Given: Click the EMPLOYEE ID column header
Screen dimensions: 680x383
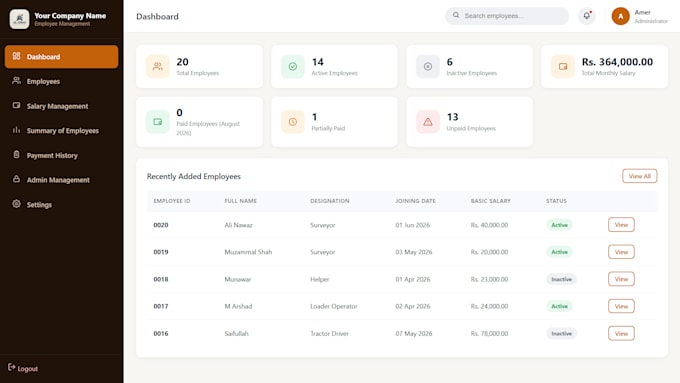Looking at the screenshot, I should [172, 201].
